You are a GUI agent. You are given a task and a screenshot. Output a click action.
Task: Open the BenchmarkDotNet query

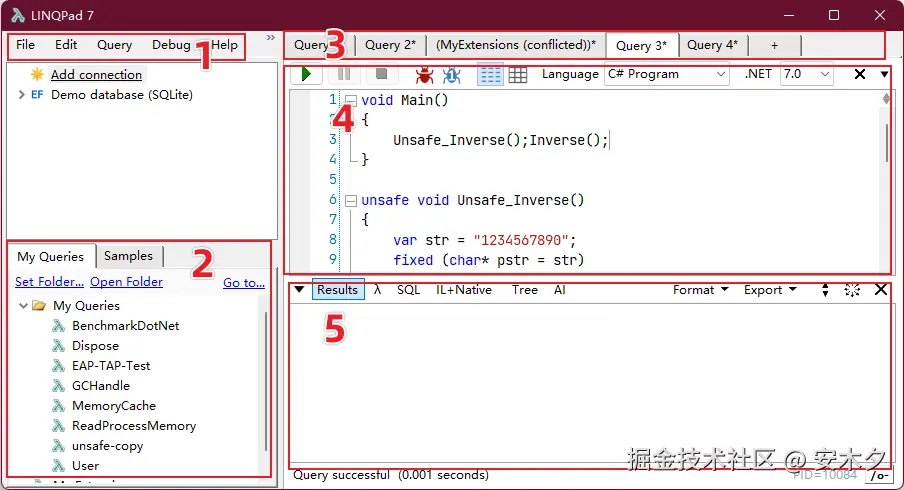tap(126, 326)
